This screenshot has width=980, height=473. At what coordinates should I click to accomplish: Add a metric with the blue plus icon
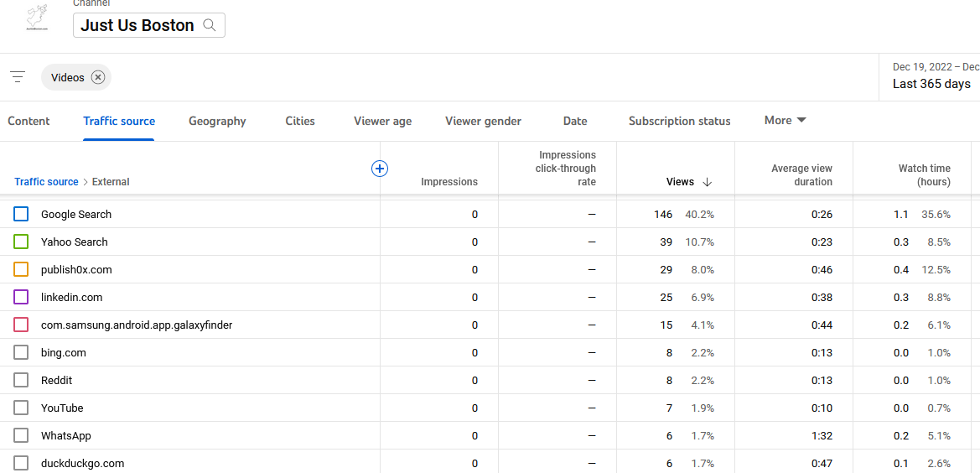click(x=380, y=168)
